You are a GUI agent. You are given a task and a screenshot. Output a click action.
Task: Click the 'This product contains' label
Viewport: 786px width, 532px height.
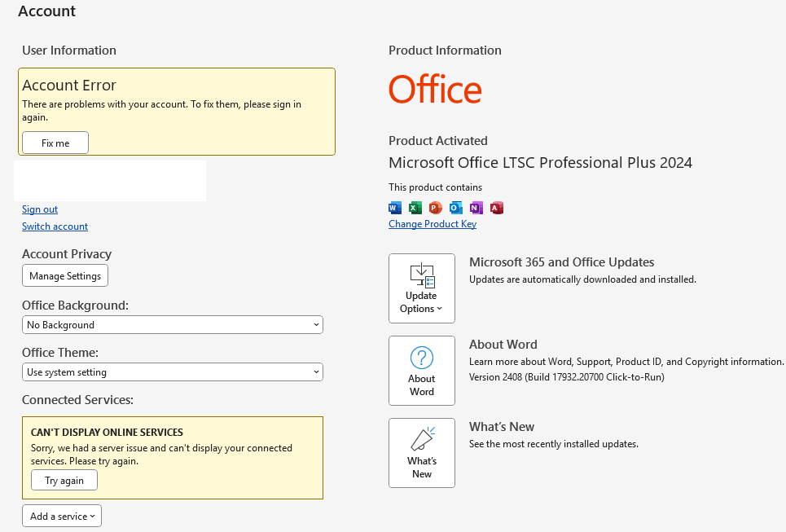click(x=435, y=187)
